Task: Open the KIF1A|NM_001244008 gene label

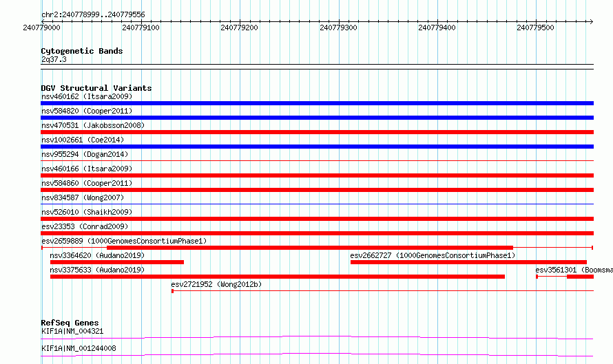Action: pos(79,348)
